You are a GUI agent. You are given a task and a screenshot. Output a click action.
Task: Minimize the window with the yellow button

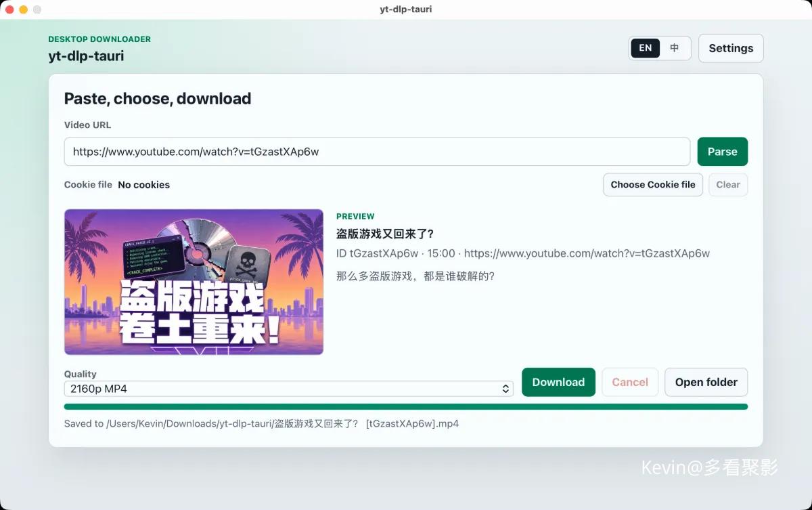click(23, 9)
